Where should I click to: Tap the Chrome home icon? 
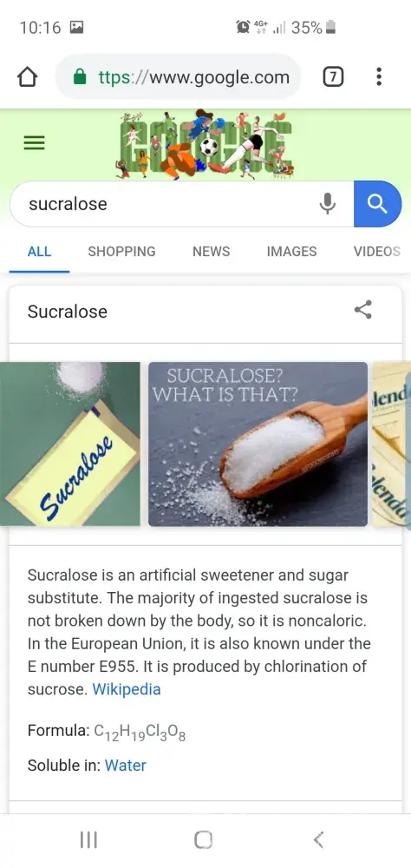27,77
